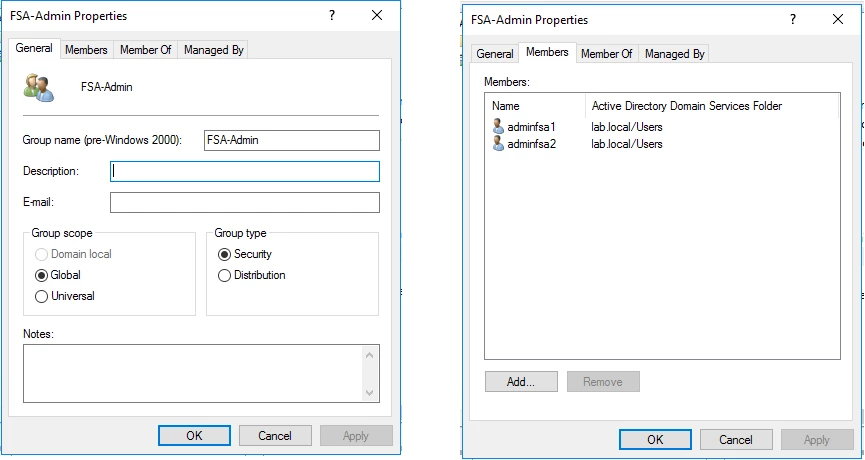Viewport: 865px width, 460px height.
Task: Click help question mark in left Properties window
Action: [x=332, y=15]
